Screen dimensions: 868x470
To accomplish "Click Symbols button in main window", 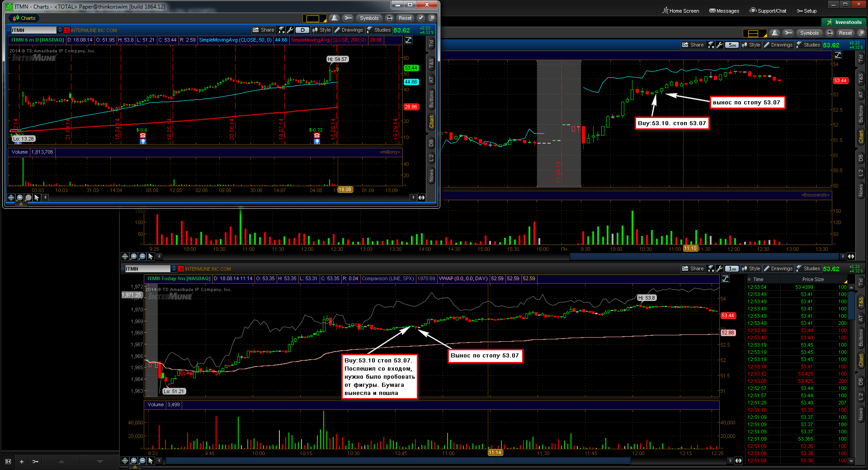I will coord(809,33).
